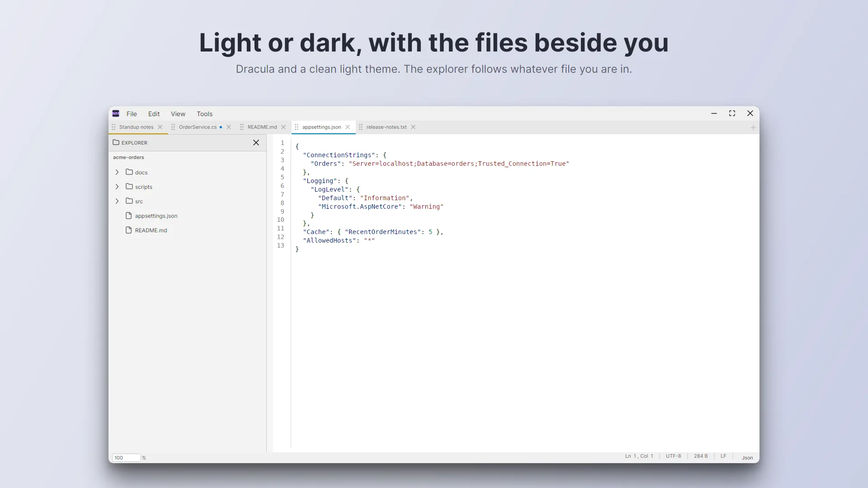The image size is (868, 488).
Task: Close the Standup notes tab
Action: pos(160,127)
